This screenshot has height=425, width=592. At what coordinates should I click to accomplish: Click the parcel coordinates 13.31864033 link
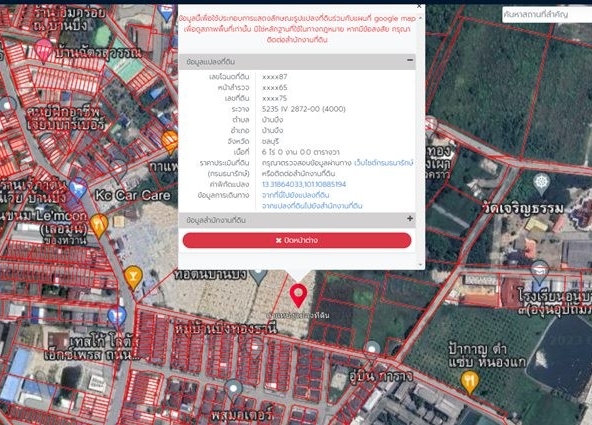point(304,184)
